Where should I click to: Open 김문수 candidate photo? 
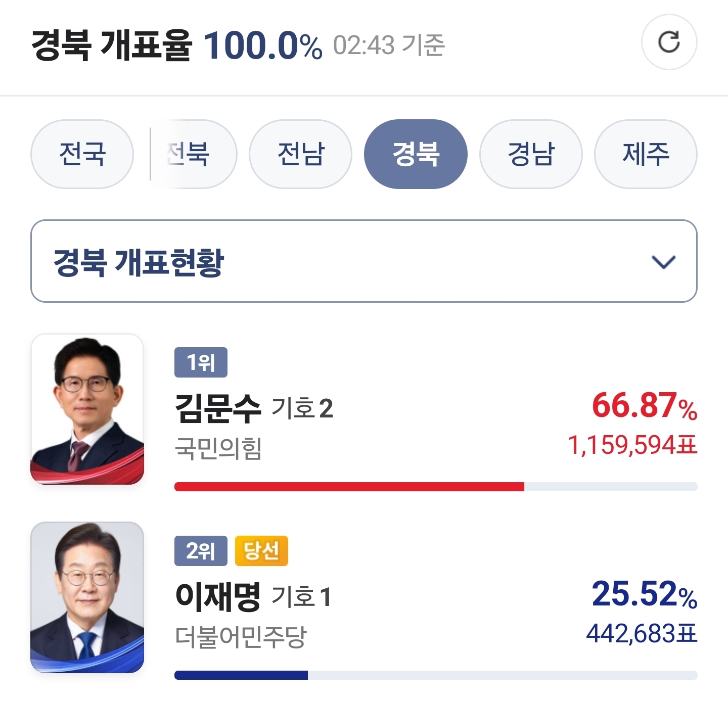pyautogui.click(x=87, y=409)
